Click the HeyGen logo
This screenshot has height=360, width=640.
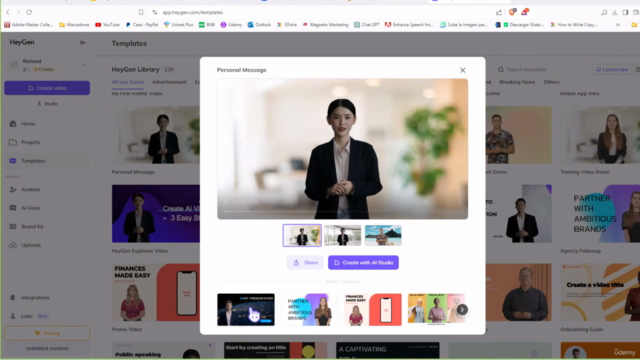tap(22, 42)
